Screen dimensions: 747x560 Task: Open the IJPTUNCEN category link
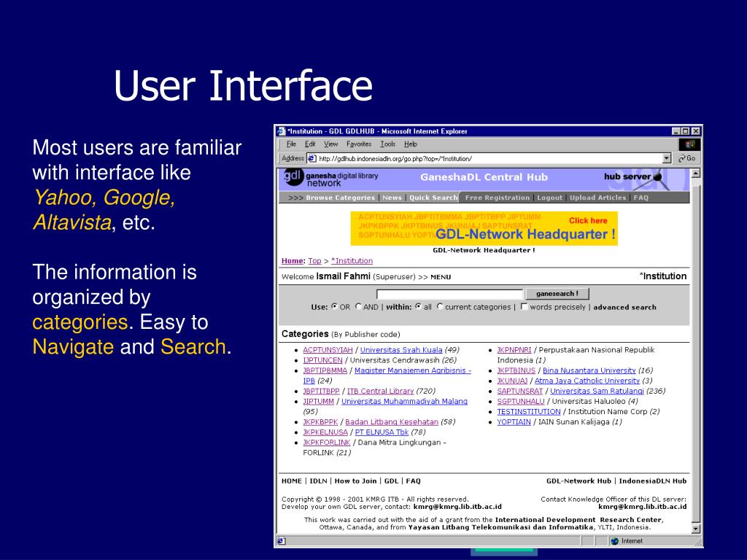322,360
